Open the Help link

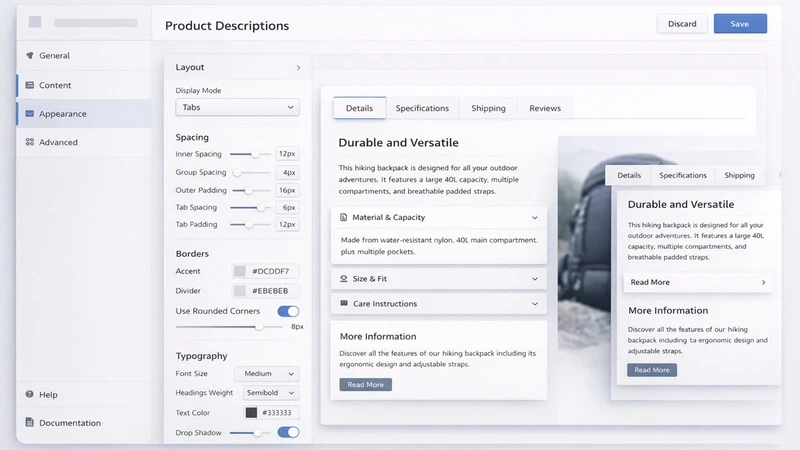tap(84, 394)
